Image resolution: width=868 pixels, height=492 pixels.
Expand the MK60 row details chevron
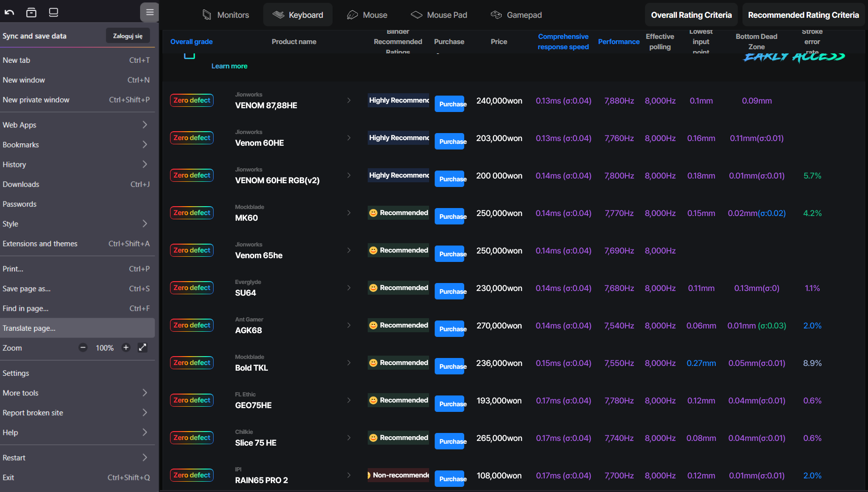[349, 213]
